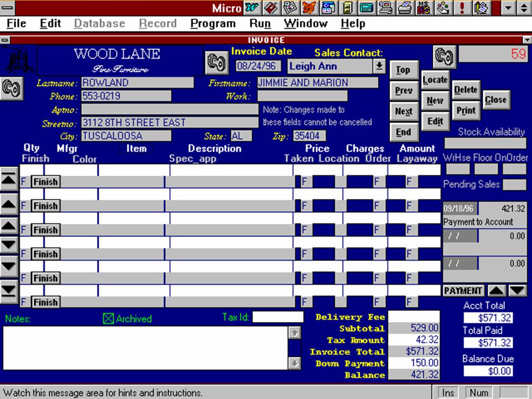Image resolution: width=532 pixels, height=399 pixels.
Task: Create a new invoice with New button
Action: (x=436, y=101)
